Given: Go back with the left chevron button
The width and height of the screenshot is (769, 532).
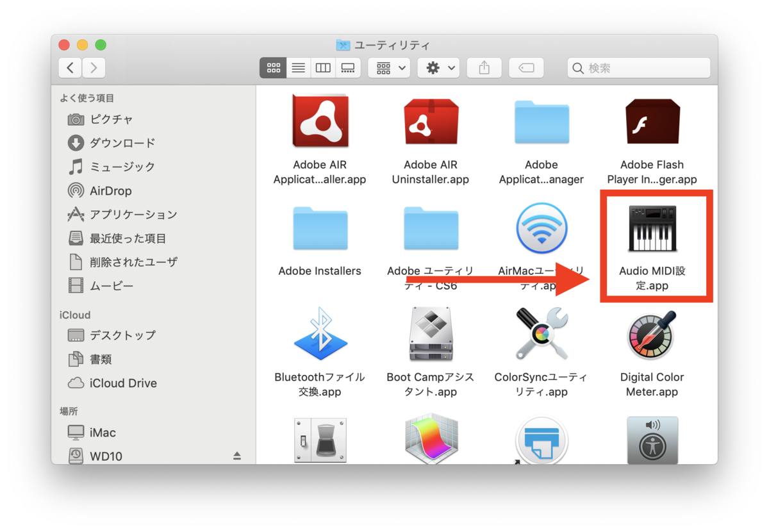Looking at the screenshot, I should [70, 67].
